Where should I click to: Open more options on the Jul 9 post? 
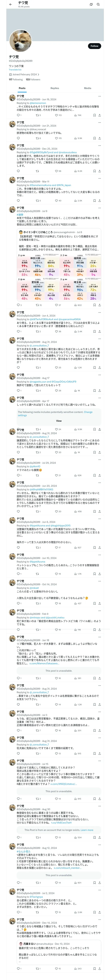point(99,208)
